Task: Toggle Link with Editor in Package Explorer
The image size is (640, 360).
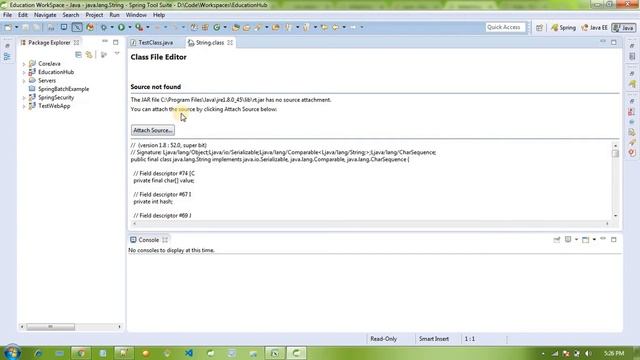Action: [89, 54]
